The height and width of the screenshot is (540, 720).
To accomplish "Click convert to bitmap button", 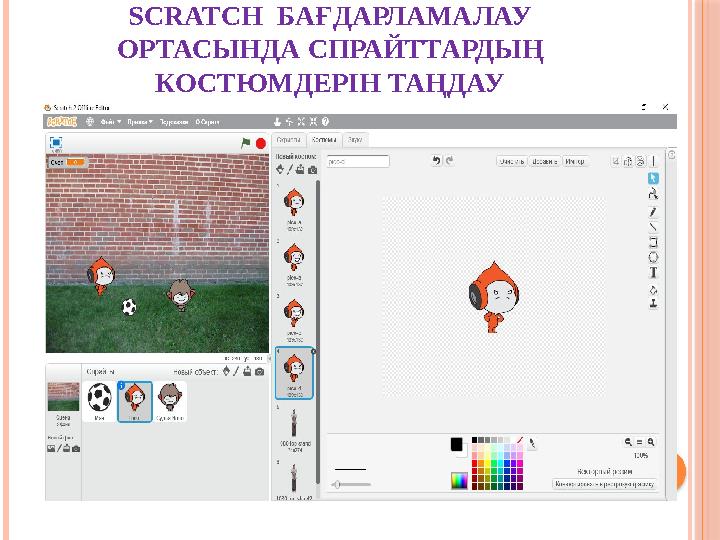I will pos(604,484).
